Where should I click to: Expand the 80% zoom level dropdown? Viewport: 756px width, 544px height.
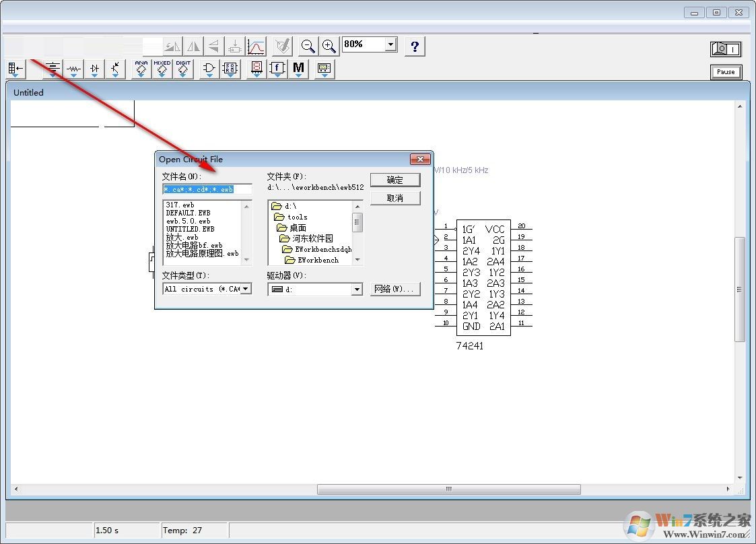pyautogui.click(x=390, y=44)
